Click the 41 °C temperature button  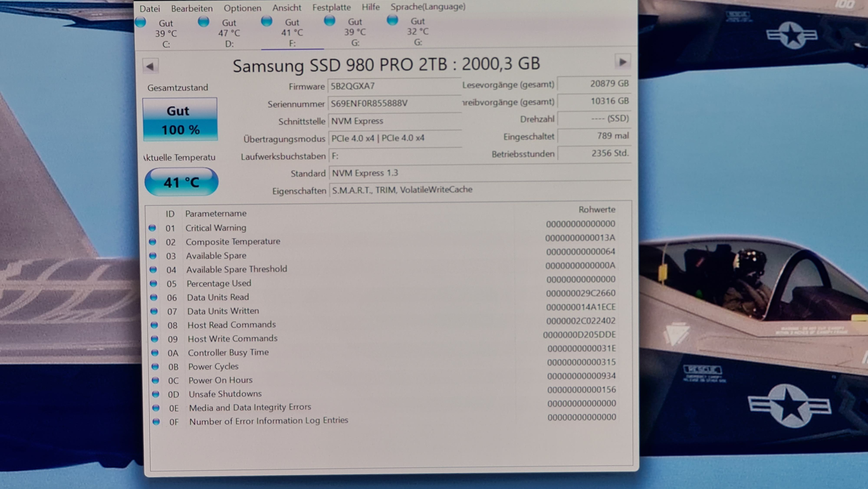coord(181,182)
